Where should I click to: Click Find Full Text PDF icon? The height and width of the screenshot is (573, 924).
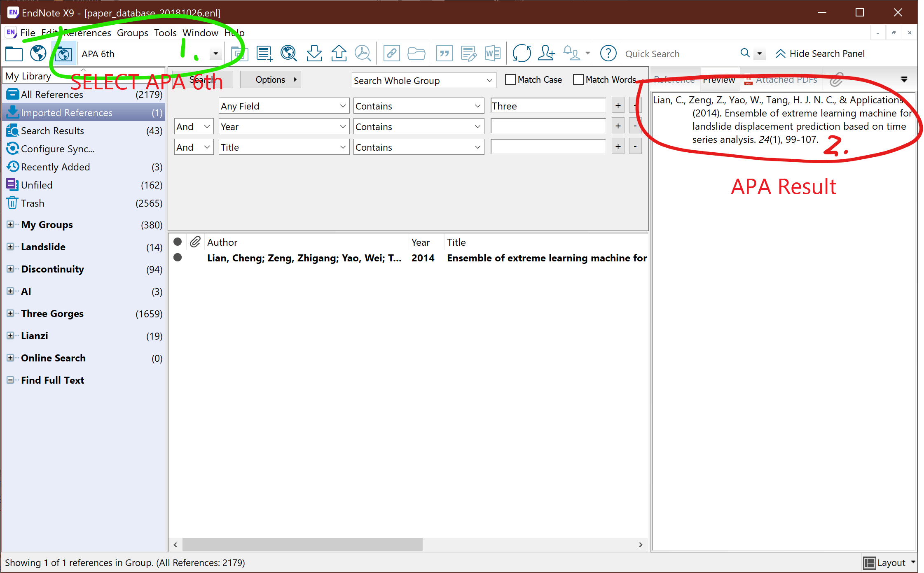click(363, 54)
